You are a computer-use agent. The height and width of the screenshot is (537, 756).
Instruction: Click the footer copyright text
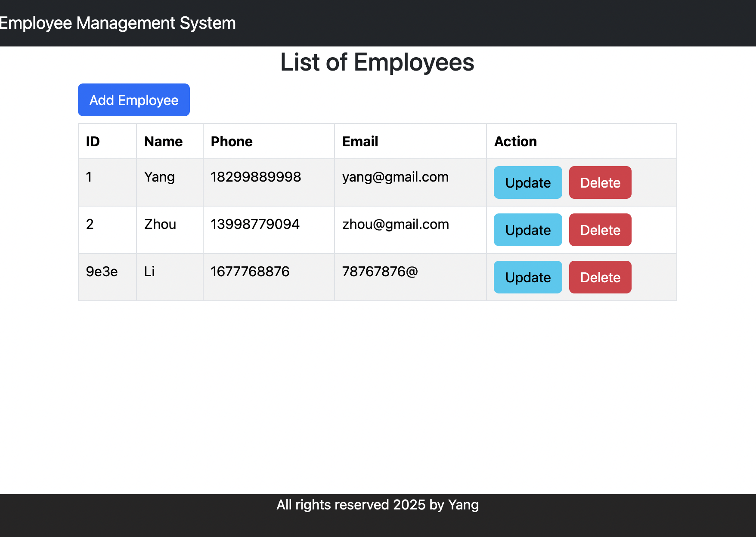click(x=377, y=505)
